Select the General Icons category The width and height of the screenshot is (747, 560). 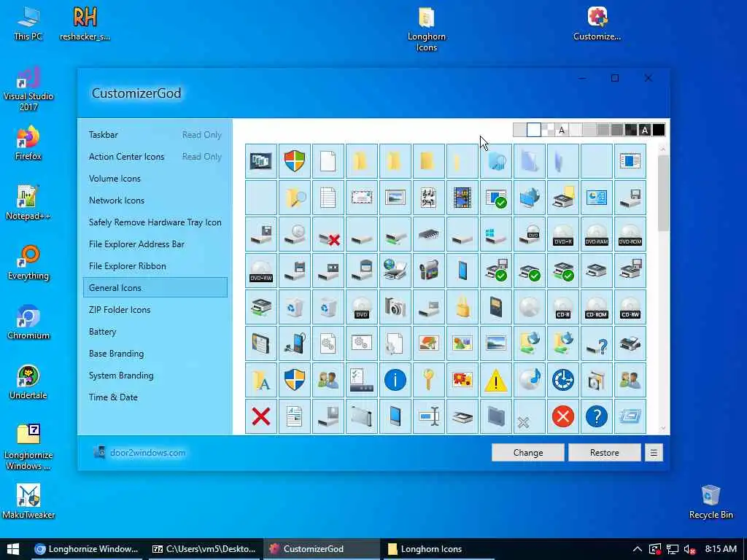[x=155, y=287]
